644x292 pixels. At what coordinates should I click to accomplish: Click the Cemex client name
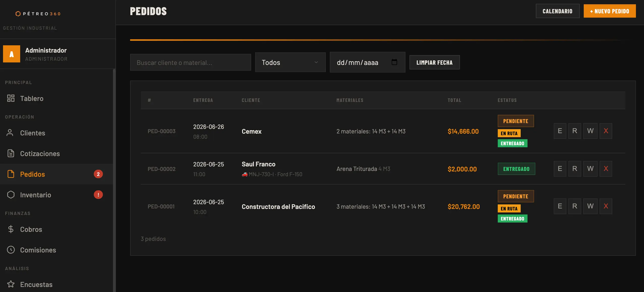pos(252,131)
